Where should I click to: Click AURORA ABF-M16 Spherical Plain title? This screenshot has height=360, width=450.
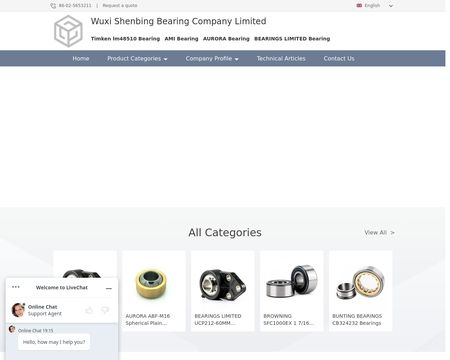tap(148, 319)
